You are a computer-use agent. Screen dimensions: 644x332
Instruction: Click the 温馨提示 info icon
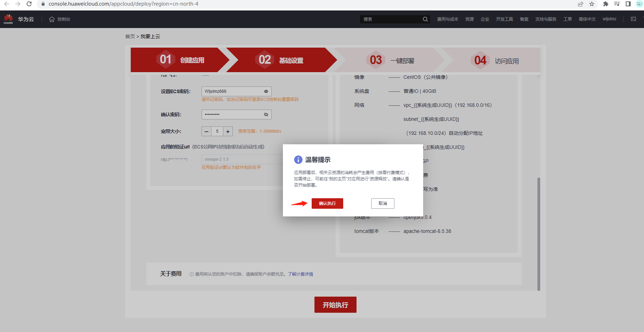pos(298,160)
